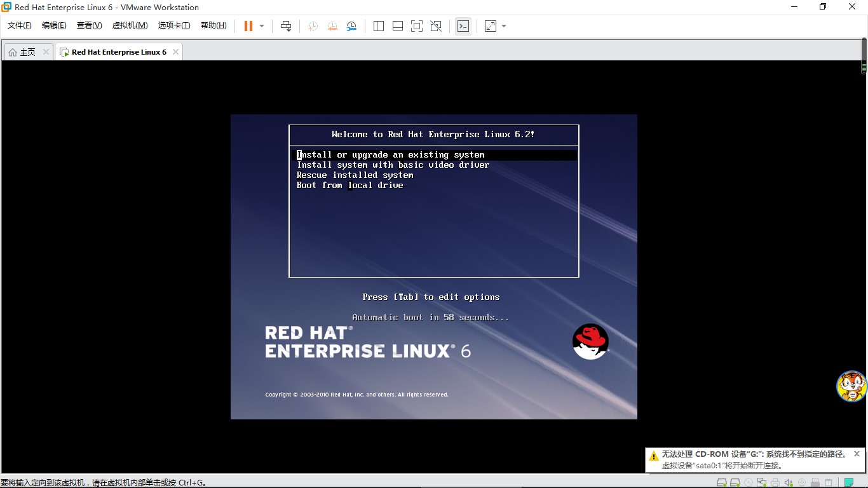The image size is (868, 488).
Task: Open the message log note icon
Action: tap(849, 482)
